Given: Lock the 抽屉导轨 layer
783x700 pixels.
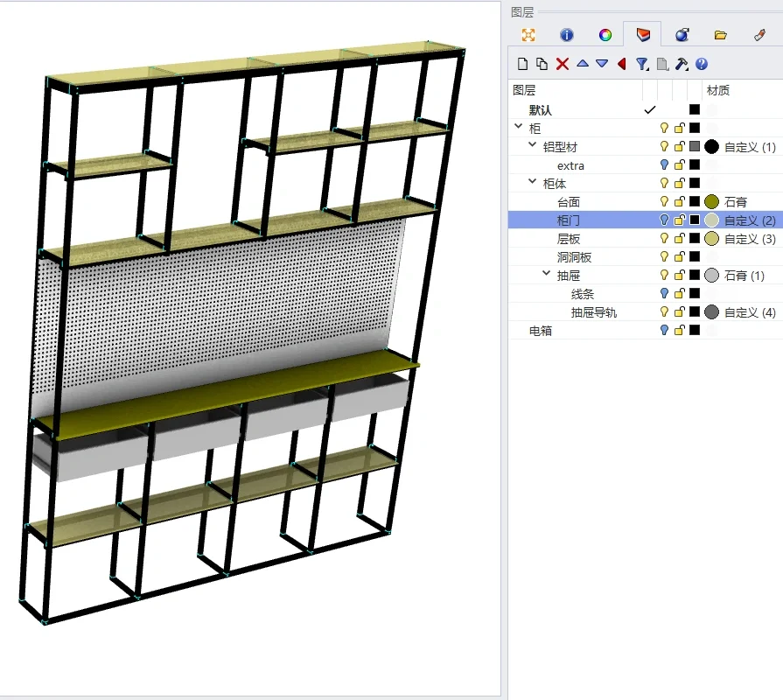Looking at the screenshot, I should tap(679, 312).
